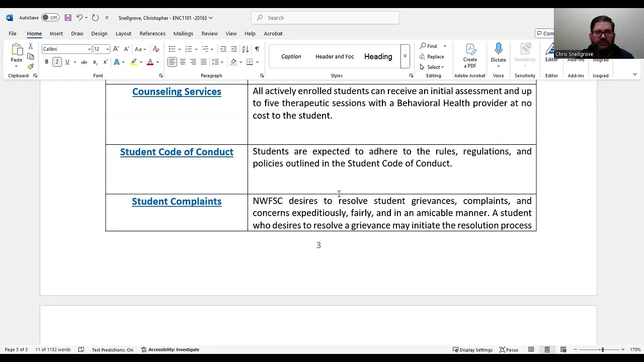This screenshot has width=644, height=362.
Task: Open the File menu
Action: pos(13,33)
